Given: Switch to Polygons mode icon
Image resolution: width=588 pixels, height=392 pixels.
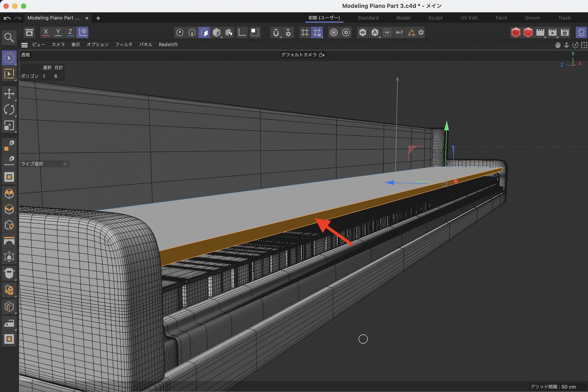Looking at the screenshot, I should tap(204, 32).
